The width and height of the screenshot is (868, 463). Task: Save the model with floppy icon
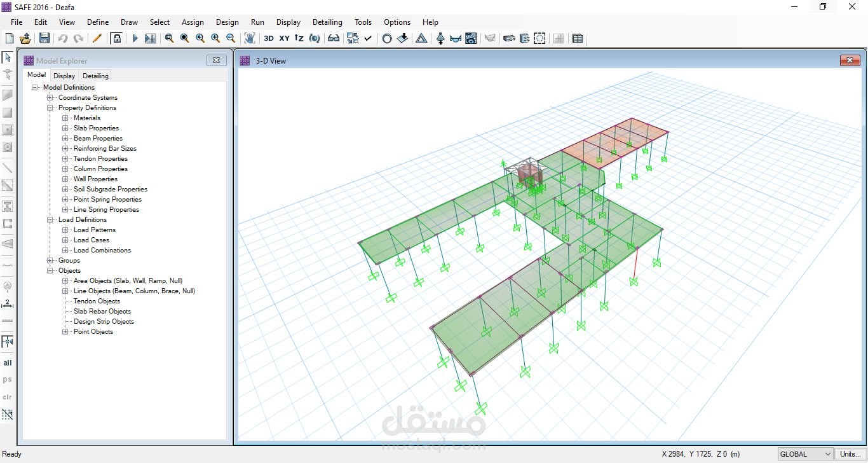tap(44, 38)
